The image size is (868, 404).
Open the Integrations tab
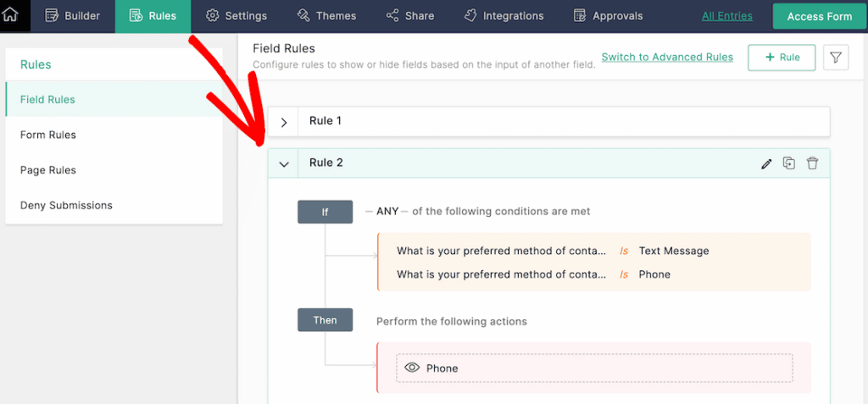[504, 16]
